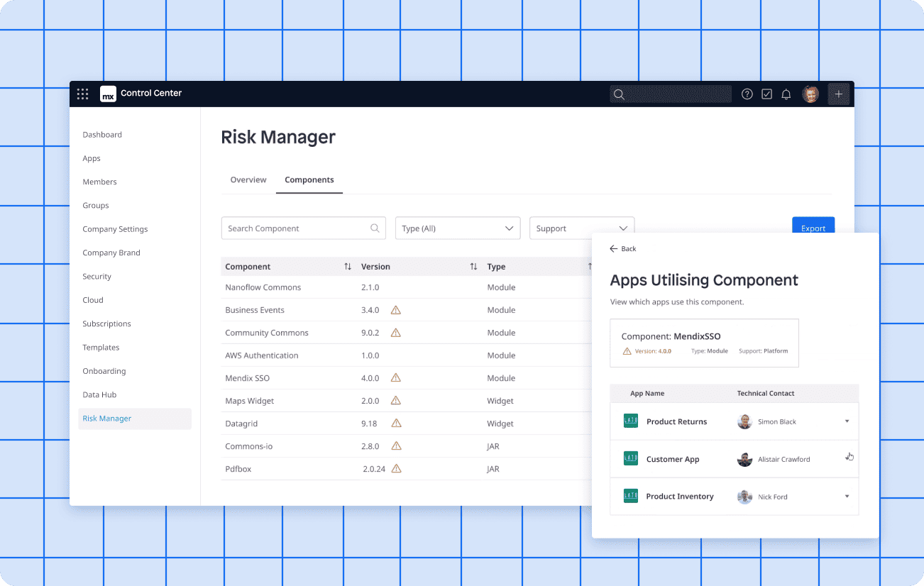The image size is (924, 586).
Task: Click the Mendix mx logo
Action: tap(108, 94)
